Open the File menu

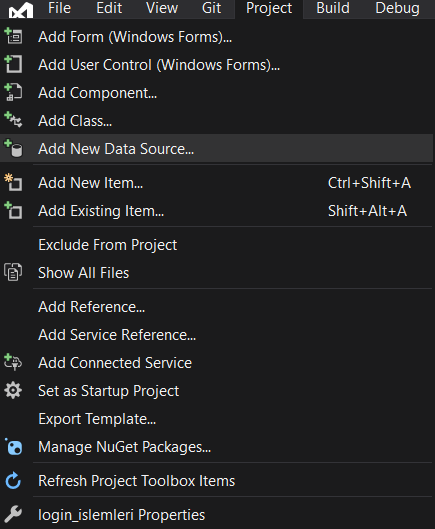point(59,8)
